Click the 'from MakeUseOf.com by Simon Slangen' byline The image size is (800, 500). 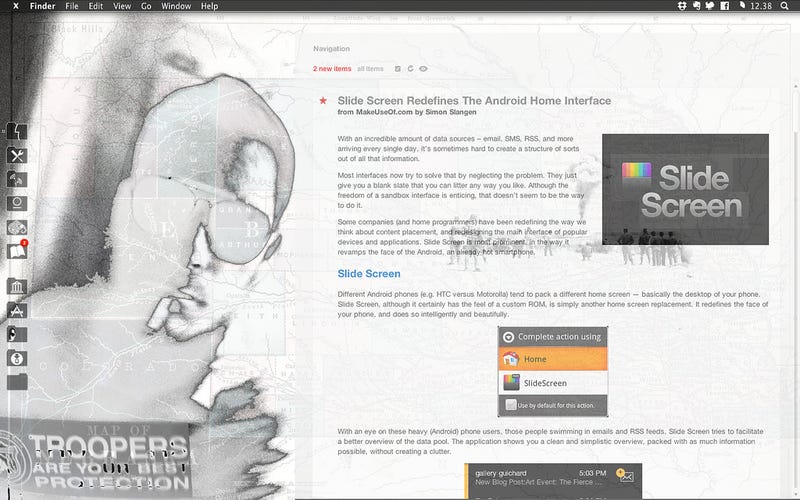[x=407, y=112]
